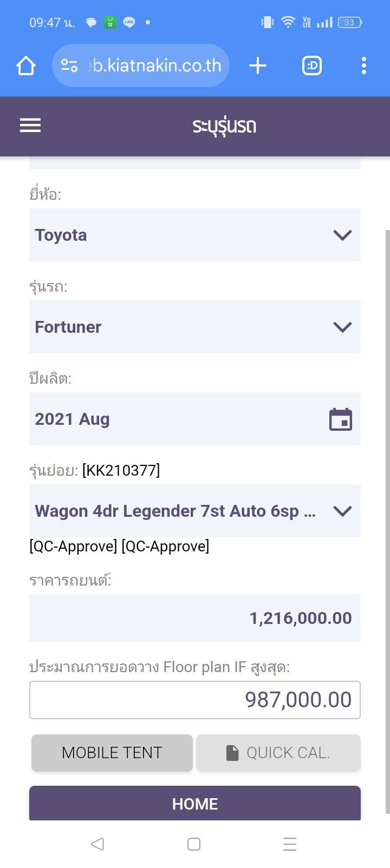Tap the Android home navigation button
The height and width of the screenshot is (868, 390).
tap(194, 844)
